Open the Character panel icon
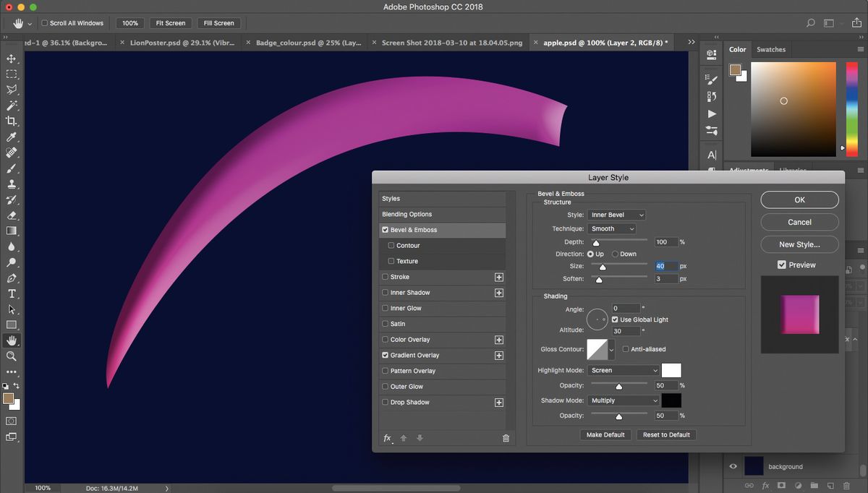This screenshot has width=868, height=493. 711,154
